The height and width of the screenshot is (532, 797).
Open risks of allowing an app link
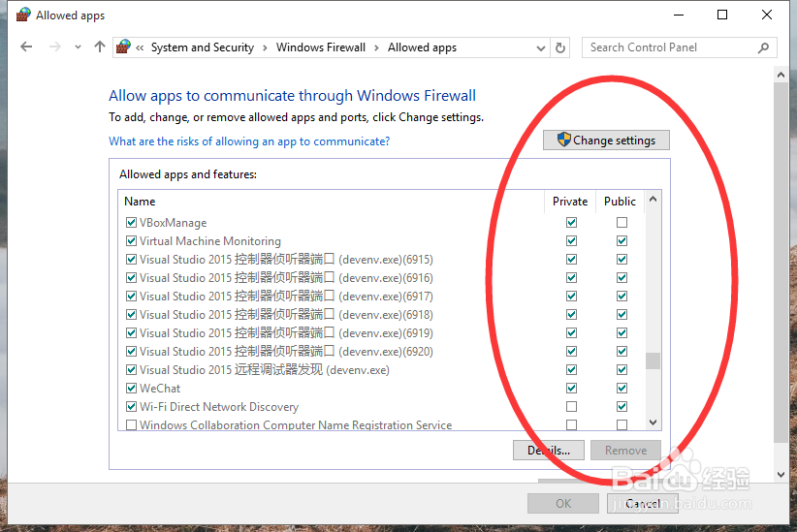[249, 141]
